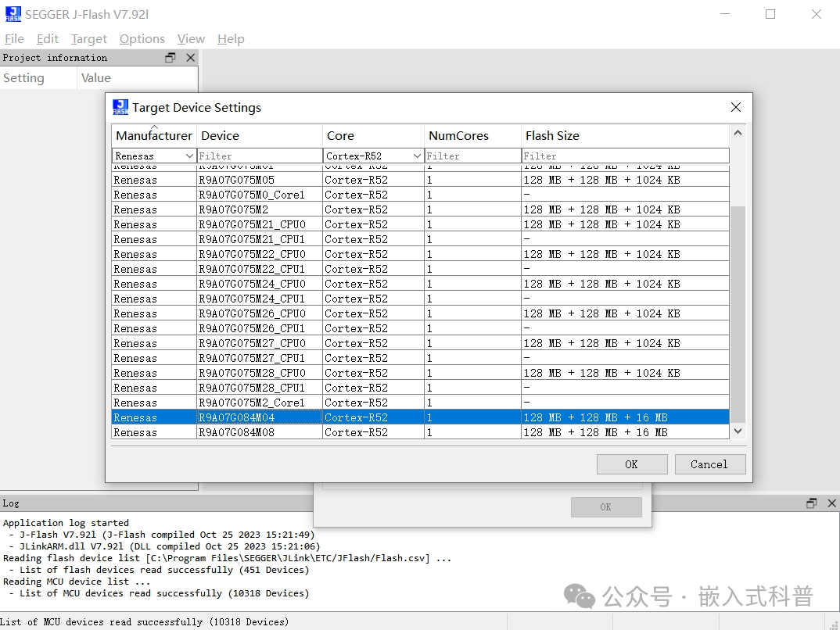
Task: Open the Options menu
Action: [x=142, y=39]
